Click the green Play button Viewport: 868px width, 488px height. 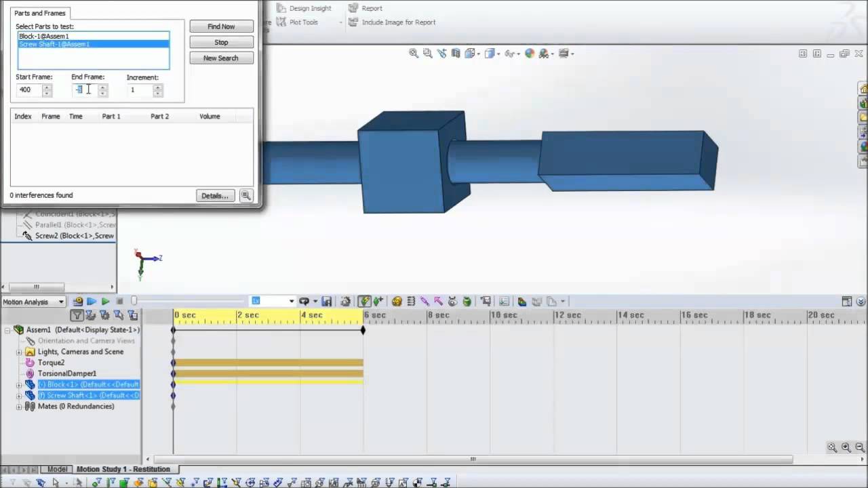(105, 302)
